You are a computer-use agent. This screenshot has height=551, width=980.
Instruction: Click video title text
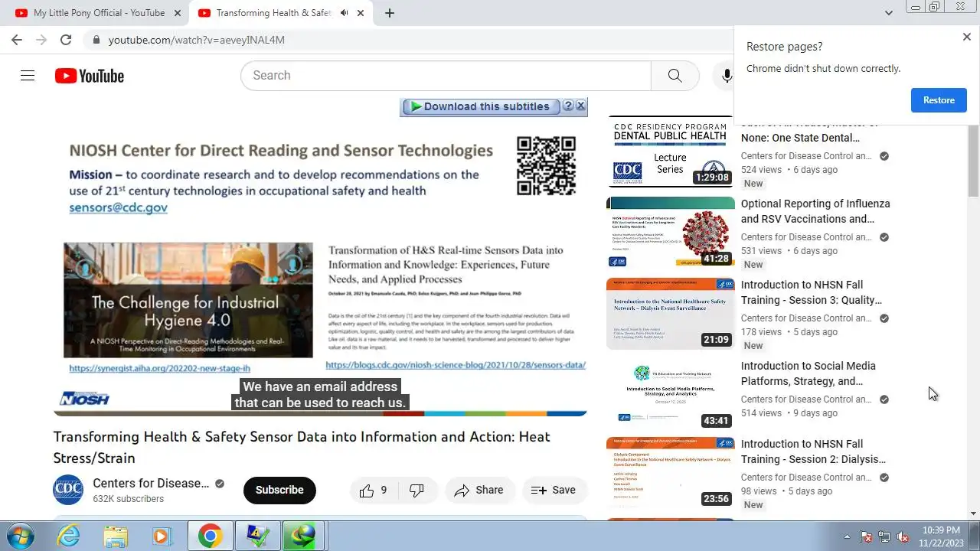(302, 447)
